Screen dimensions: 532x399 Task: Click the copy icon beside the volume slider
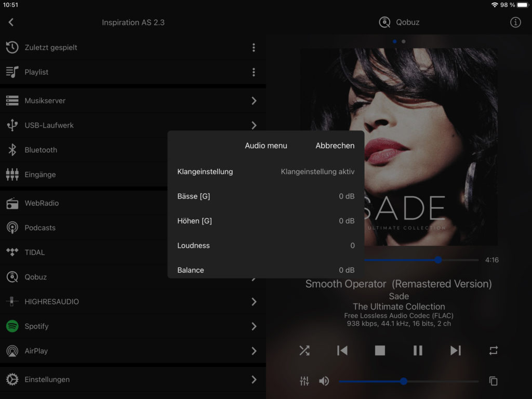(494, 381)
